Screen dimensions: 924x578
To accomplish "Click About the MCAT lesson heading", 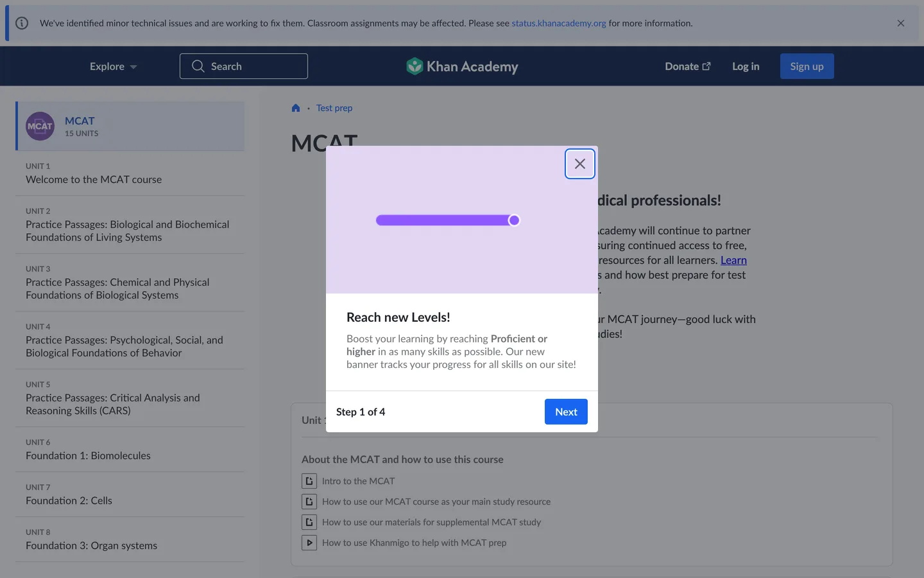I will 402,459.
